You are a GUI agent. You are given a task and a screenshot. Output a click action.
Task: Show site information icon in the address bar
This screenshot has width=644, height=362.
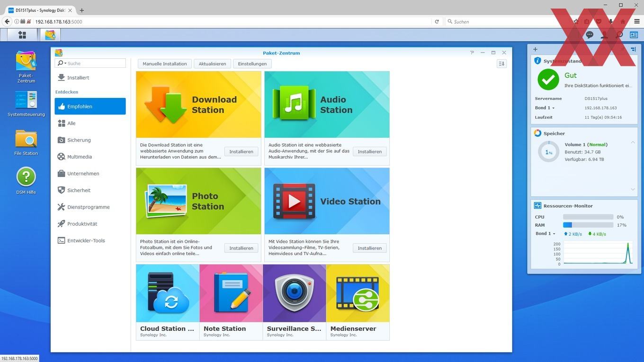pos(17,21)
